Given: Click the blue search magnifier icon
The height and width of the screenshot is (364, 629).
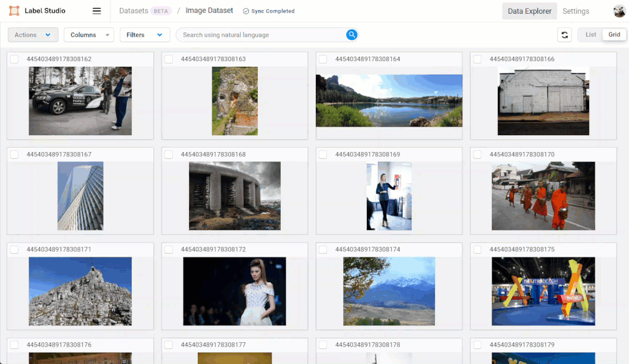Looking at the screenshot, I should (x=351, y=35).
